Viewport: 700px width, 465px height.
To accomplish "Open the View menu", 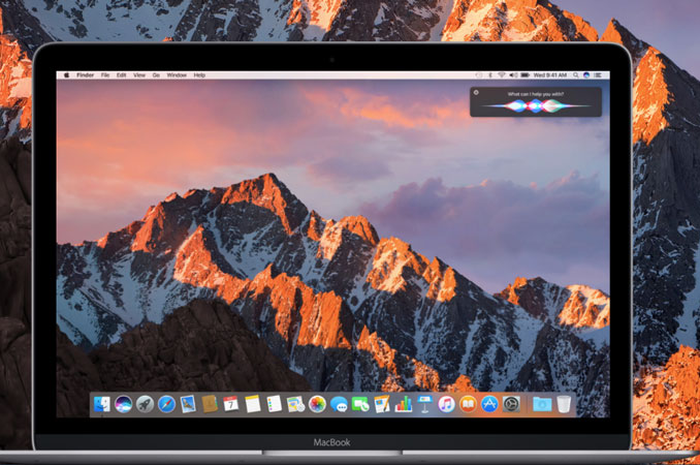I will tap(139, 75).
